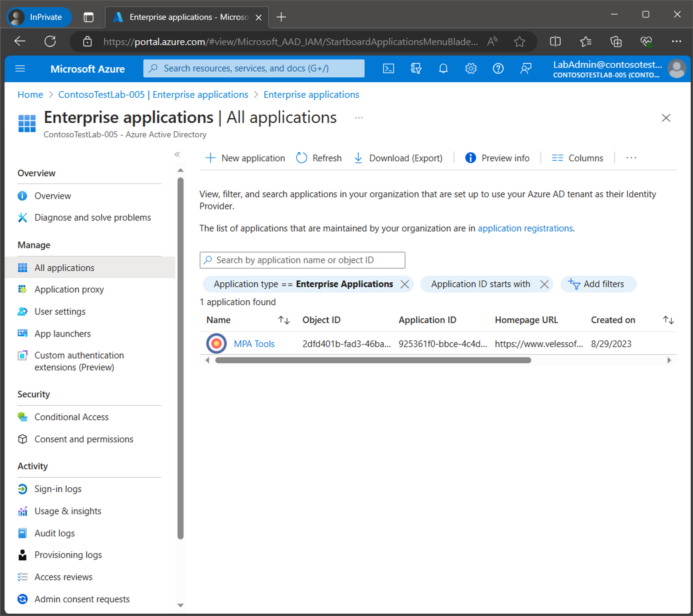This screenshot has width=693, height=616.
Task: Collapse the left navigation menu
Action: tap(177, 155)
